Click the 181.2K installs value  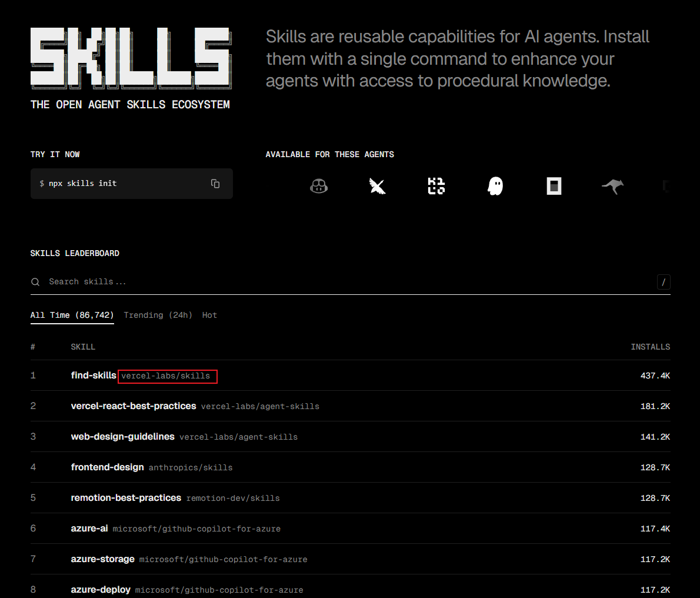tap(655, 406)
